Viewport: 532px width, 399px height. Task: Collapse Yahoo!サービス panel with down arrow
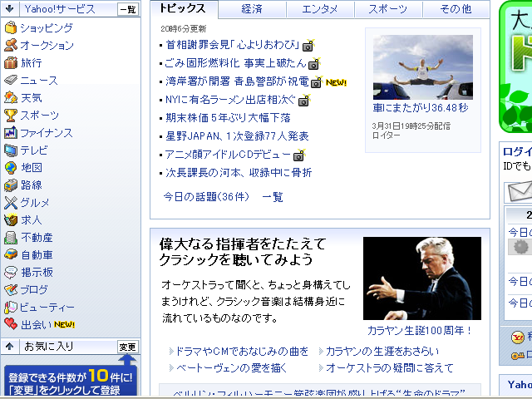coord(9,9)
